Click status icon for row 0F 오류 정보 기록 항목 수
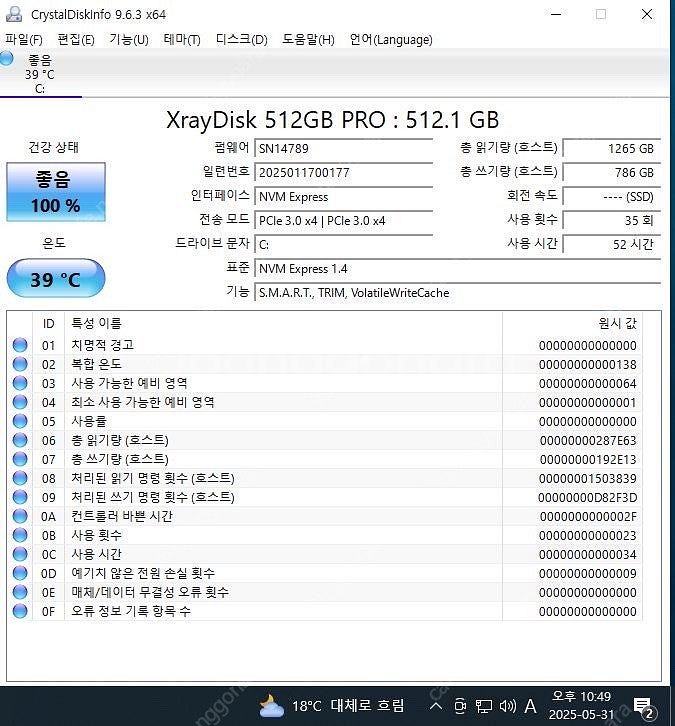 (20, 611)
